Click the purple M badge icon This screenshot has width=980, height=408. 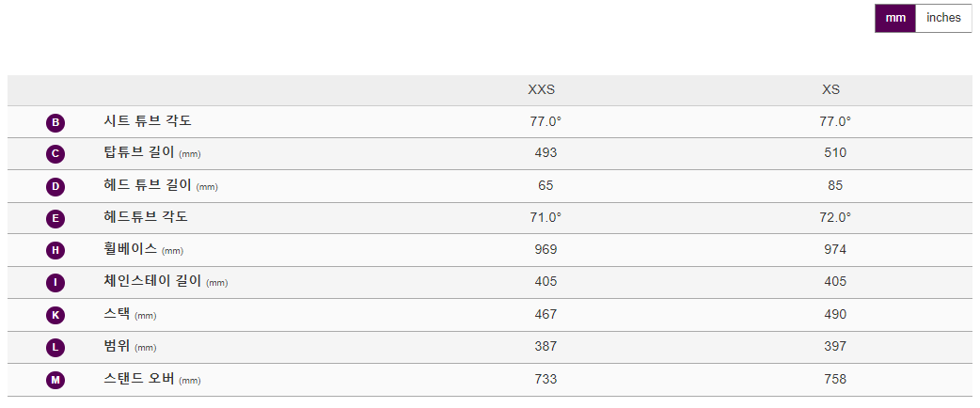pos(55,380)
